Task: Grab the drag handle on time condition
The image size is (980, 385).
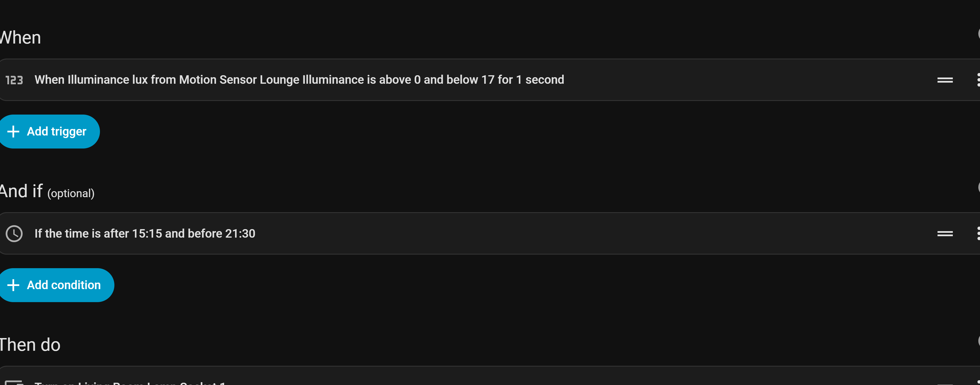Action: tap(945, 234)
